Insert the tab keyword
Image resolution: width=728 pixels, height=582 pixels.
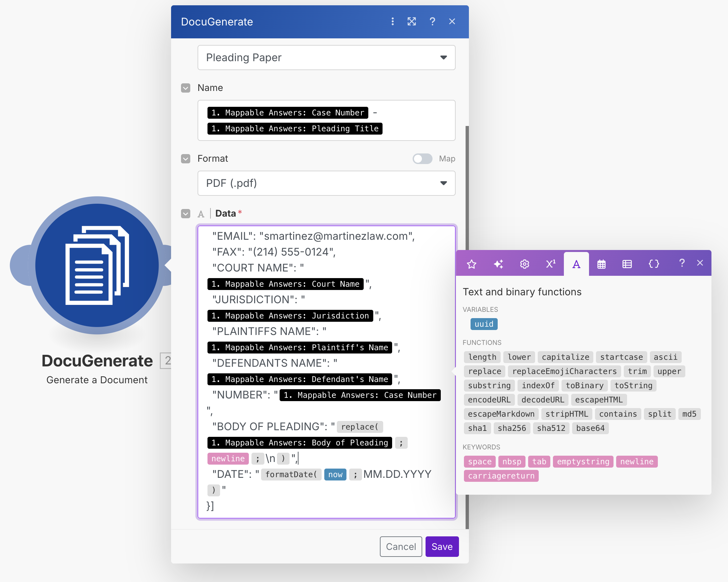coord(539,462)
